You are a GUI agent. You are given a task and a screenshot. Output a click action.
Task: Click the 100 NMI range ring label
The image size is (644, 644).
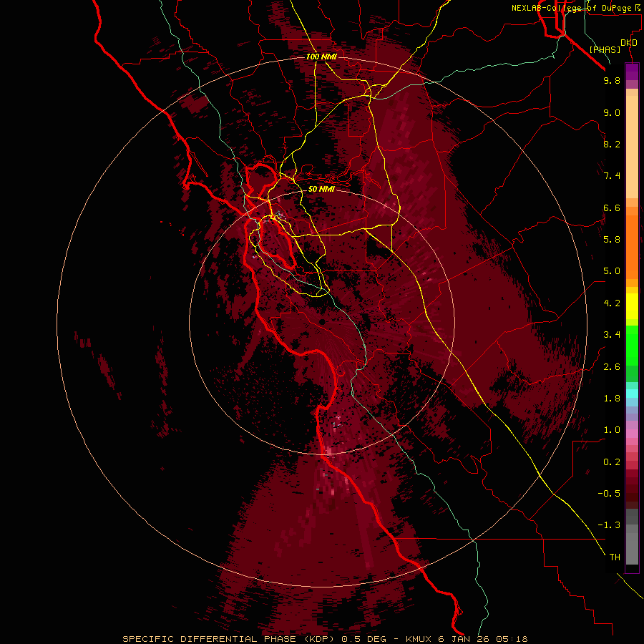(x=321, y=57)
